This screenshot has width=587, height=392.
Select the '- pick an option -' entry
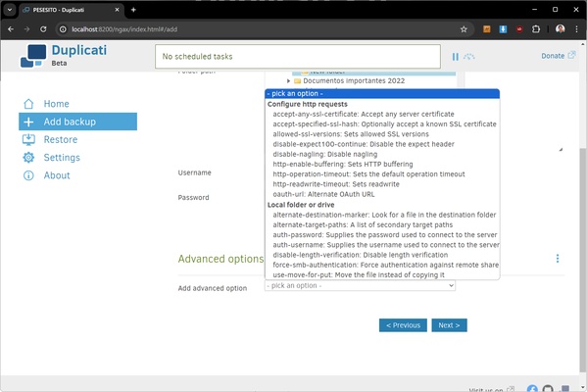point(382,94)
